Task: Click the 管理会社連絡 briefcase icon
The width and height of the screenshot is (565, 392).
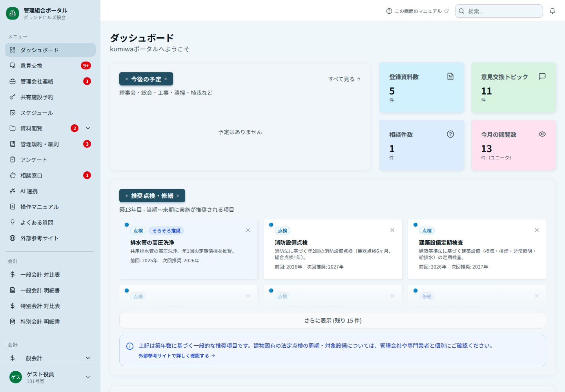Action: pos(13,81)
